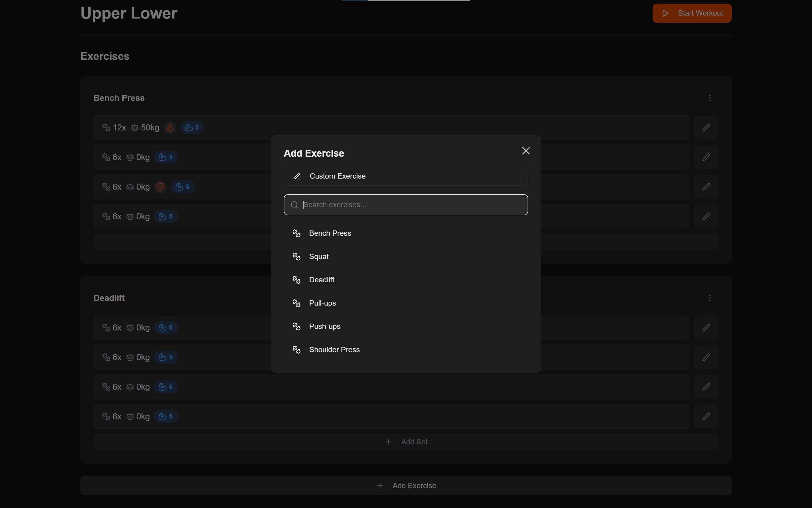Click the Add Exercise button at page bottom
Viewport: 812px width, 508px height.
click(x=406, y=486)
